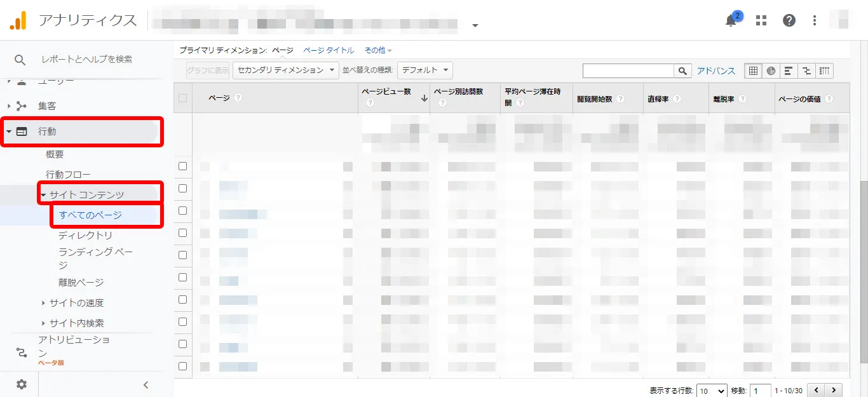
Task: Switch primary dimension to ページタイトル
Action: pos(329,50)
